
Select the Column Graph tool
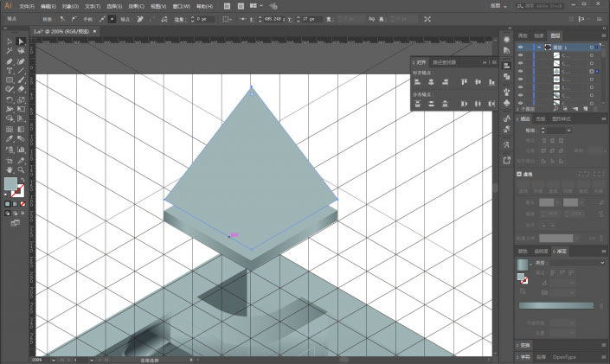[21, 150]
